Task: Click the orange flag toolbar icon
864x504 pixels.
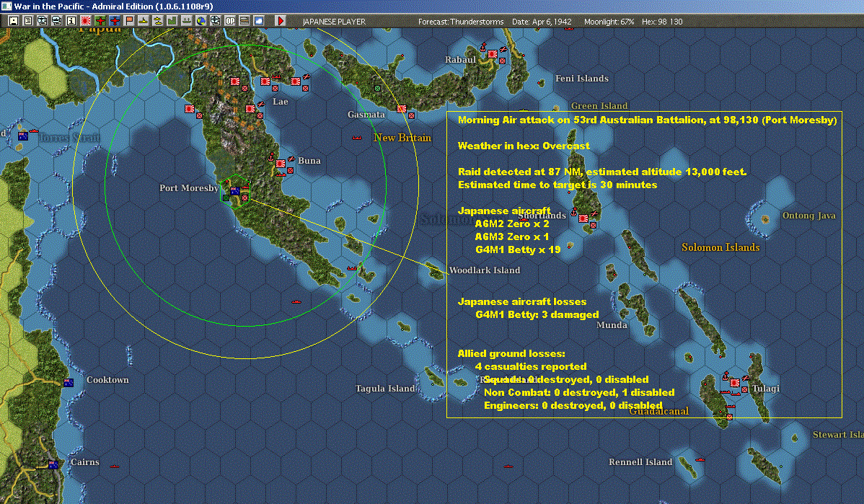Action: (x=129, y=21)
